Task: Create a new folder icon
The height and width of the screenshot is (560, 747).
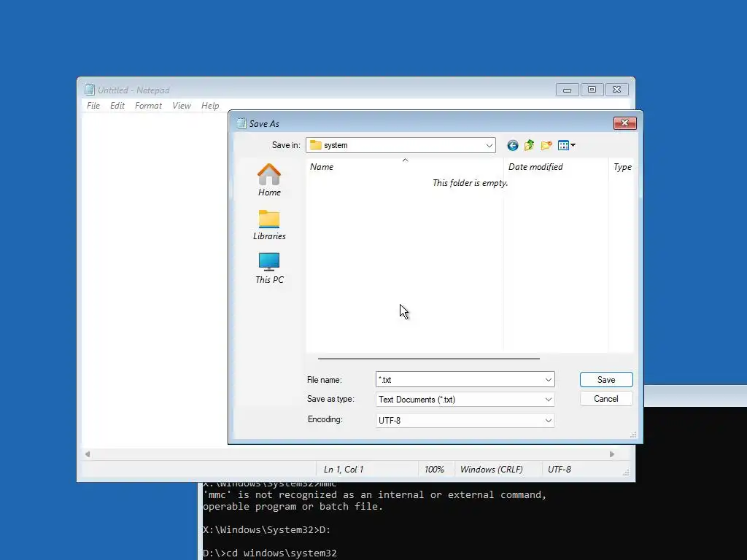Action: (546, 145)
